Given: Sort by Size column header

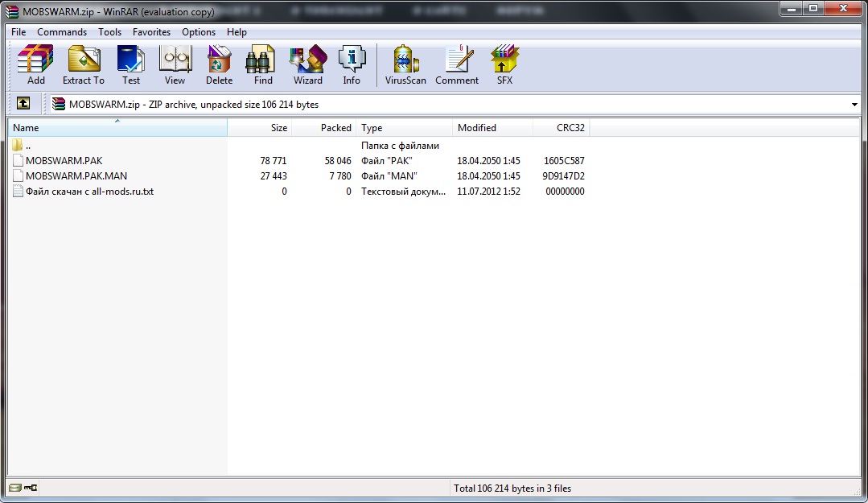Looking at the screenshot, I should click(260, 128).
